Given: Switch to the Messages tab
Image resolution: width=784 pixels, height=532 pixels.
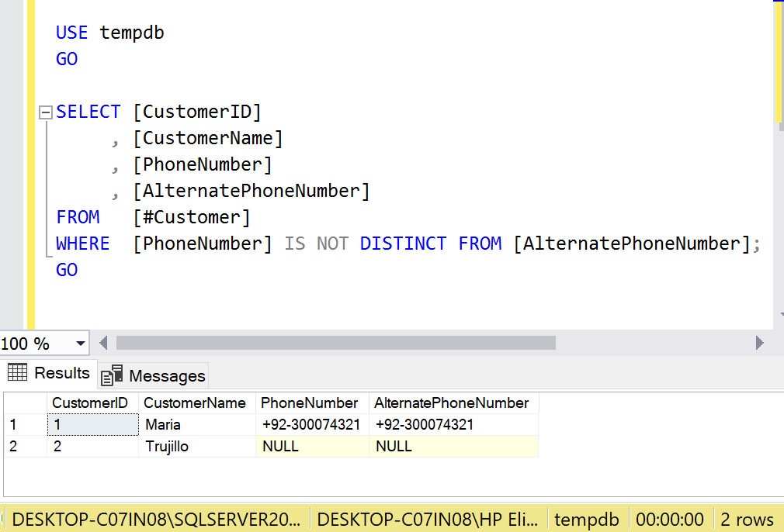Looking at the screenshot, I should (154, 376).
